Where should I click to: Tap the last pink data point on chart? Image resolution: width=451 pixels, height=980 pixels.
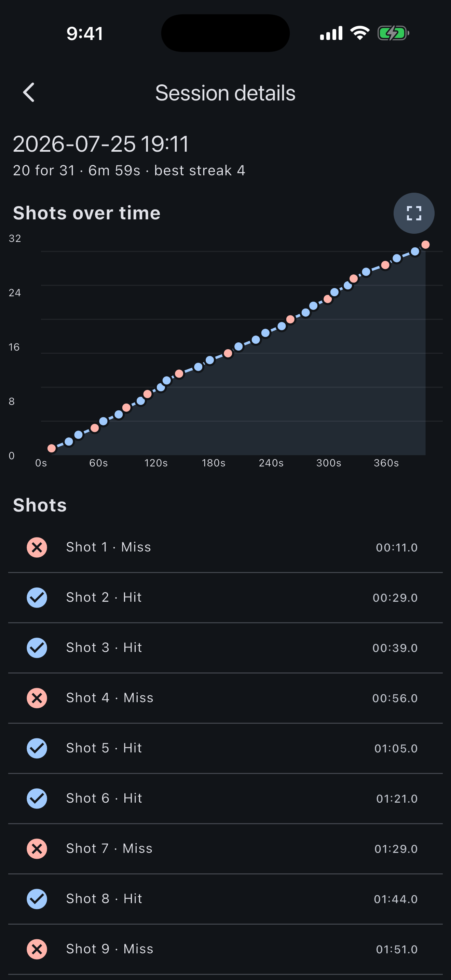click(425, 245)
